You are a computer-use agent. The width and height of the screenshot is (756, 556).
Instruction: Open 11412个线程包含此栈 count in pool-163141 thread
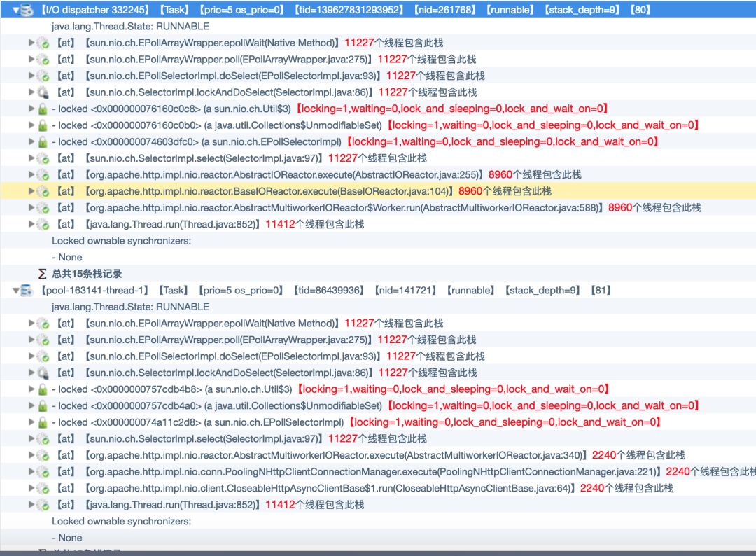pyautogui.click(x=315, y=505)
